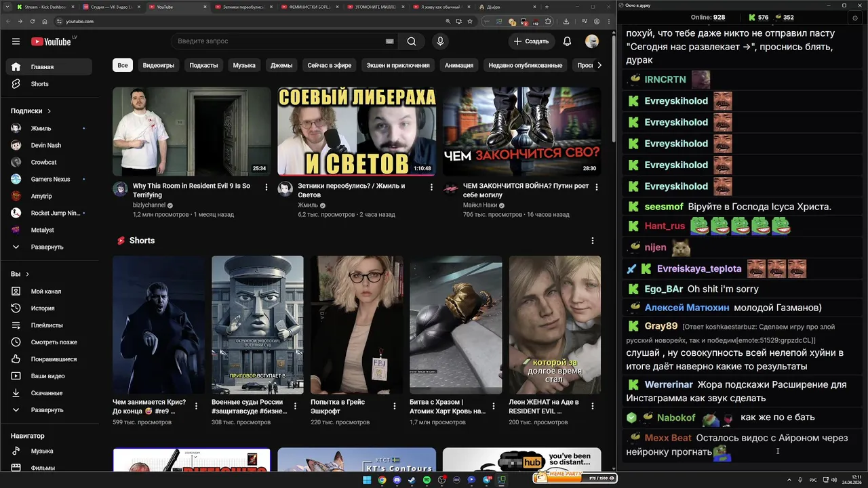Select the Видеоигры filter chip

tap(159, 65)
